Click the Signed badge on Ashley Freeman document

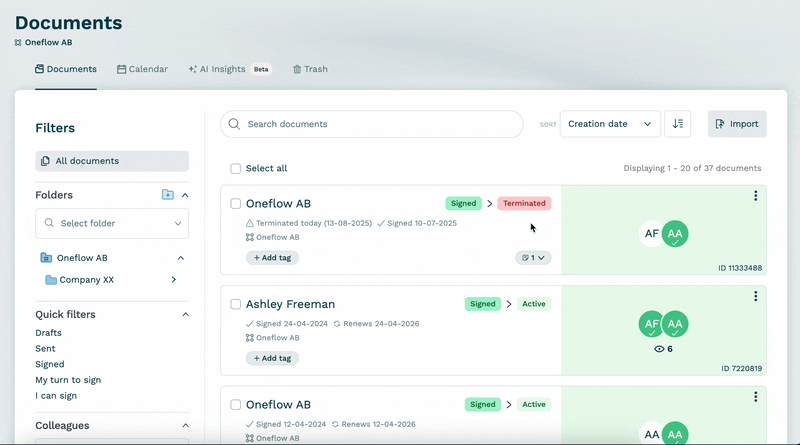click(483, 304)
